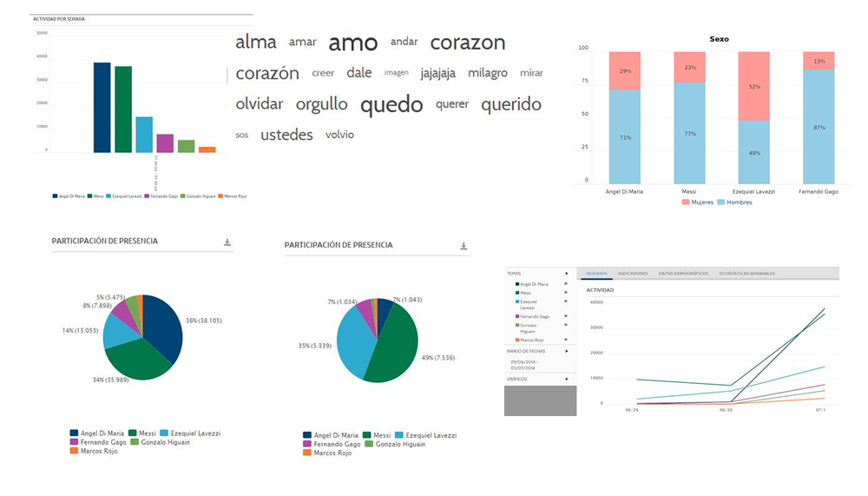Toggle Fernando Gago in right pie legend

(x=332, y=445)
